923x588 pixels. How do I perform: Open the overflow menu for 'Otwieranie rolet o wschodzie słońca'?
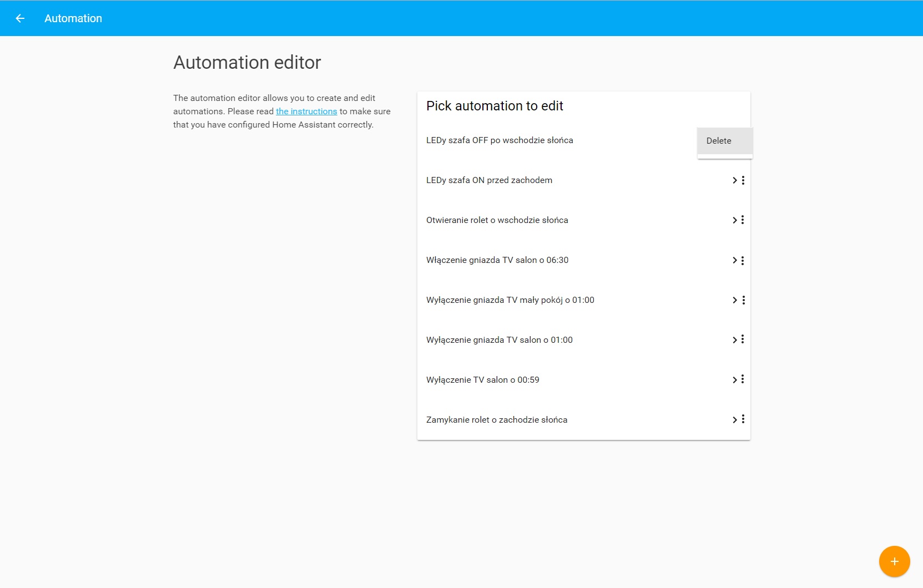743,220
